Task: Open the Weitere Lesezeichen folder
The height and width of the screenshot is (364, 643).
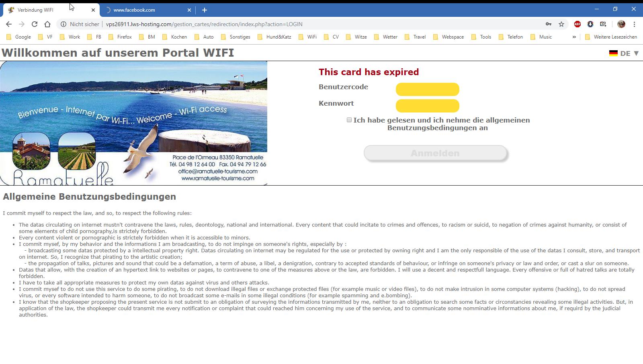Action: coord(611,37)
